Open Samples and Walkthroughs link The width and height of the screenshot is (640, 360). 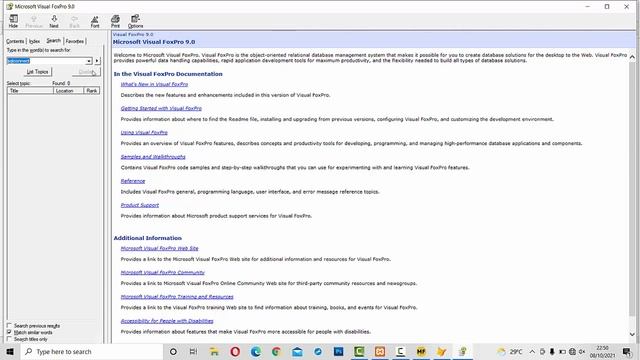click(x=153, y=157)
